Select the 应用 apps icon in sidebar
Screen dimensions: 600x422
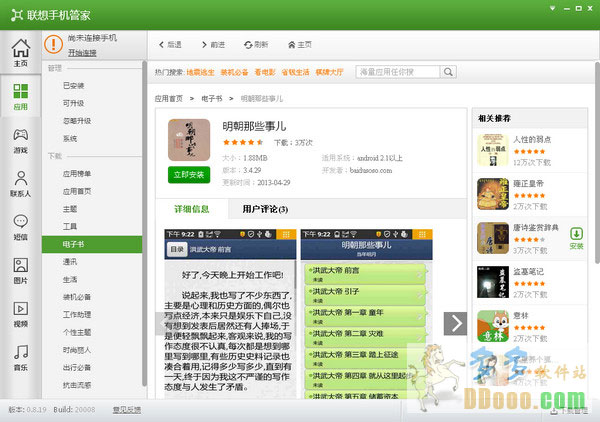(21, 96)
